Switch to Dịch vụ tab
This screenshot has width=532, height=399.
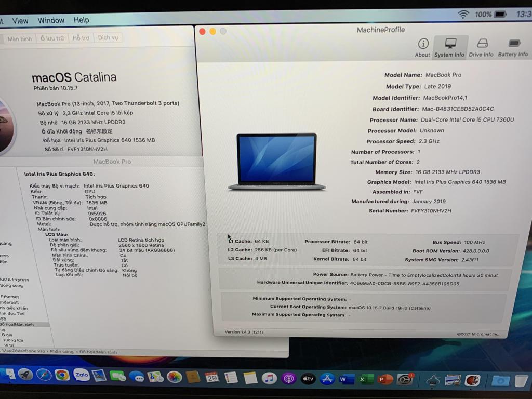pyautogui.click(x=108, y=37)
